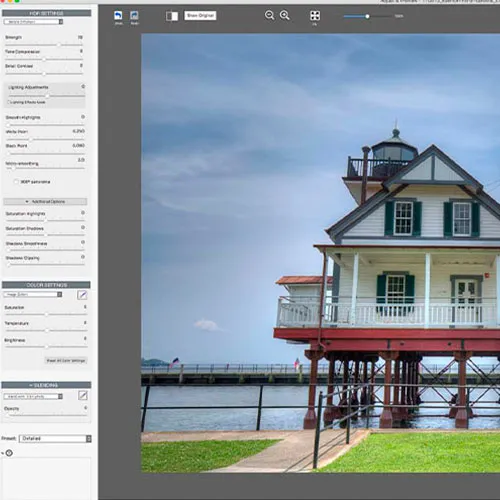
Task: Click the Show Original button
Action: (x=200, y=16)
